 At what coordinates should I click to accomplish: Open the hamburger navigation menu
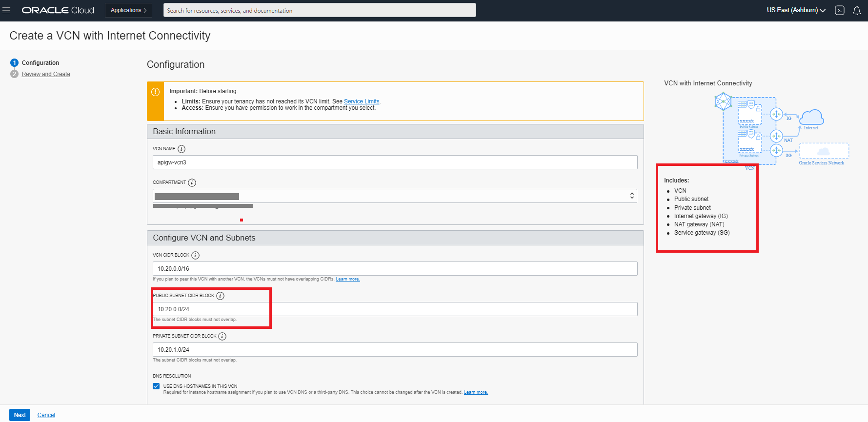(x=6, y=10)
